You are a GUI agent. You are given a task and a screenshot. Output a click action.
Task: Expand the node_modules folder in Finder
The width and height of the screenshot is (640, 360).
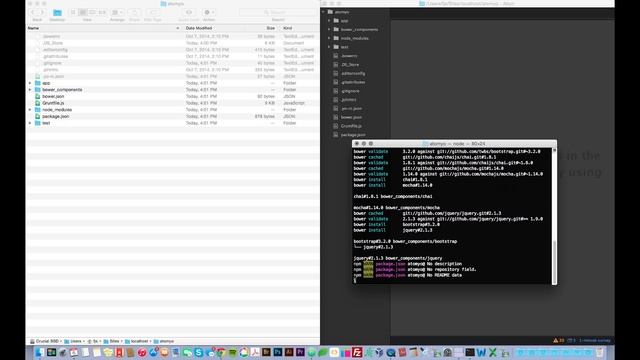coord(30,110)
